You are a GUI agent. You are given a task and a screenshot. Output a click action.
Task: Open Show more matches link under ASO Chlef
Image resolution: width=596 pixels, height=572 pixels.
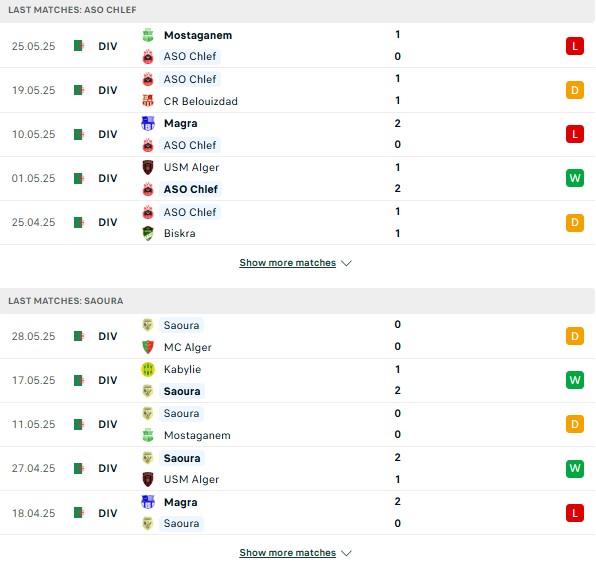(288, 263)
